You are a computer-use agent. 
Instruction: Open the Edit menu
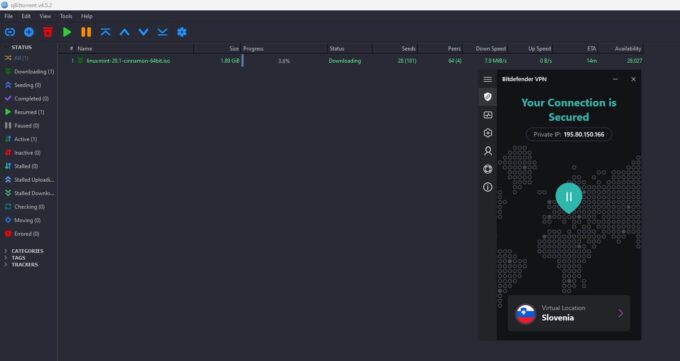click(x=26, y=16)
